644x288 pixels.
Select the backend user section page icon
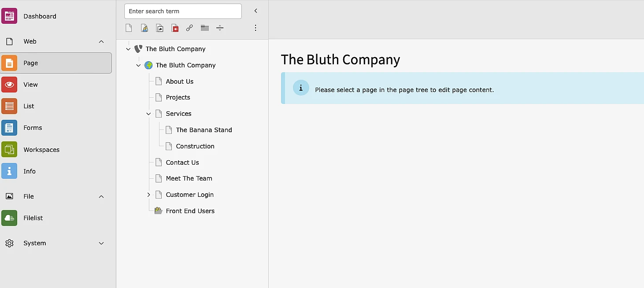click(144, 28)
